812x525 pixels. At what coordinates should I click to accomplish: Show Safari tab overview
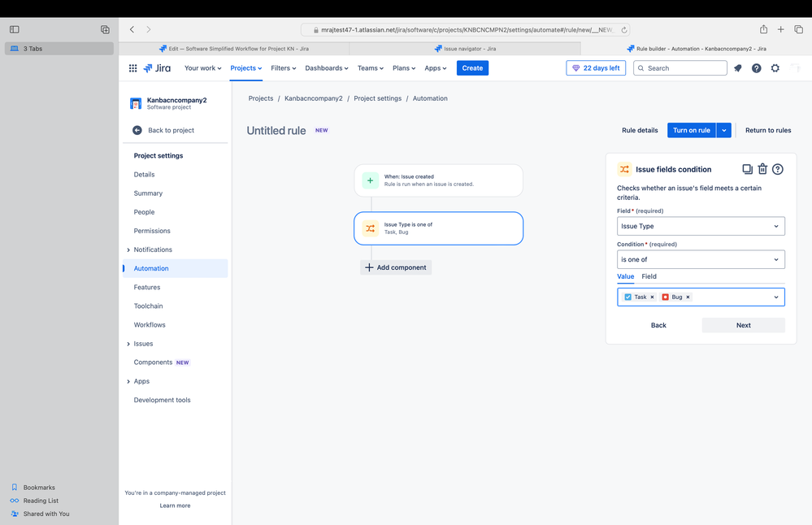[x=798, y=29]
